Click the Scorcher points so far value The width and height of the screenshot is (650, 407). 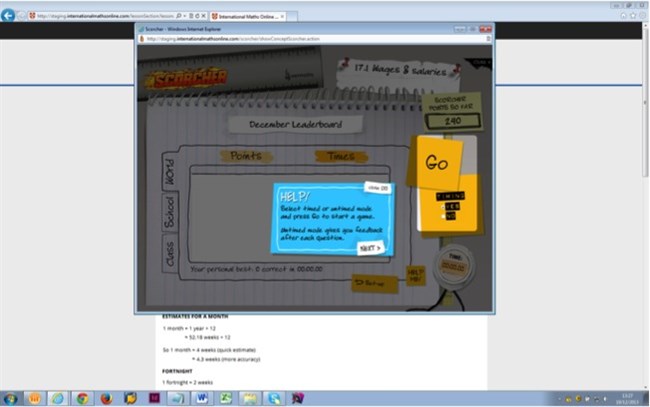click(x=453, y=121)
